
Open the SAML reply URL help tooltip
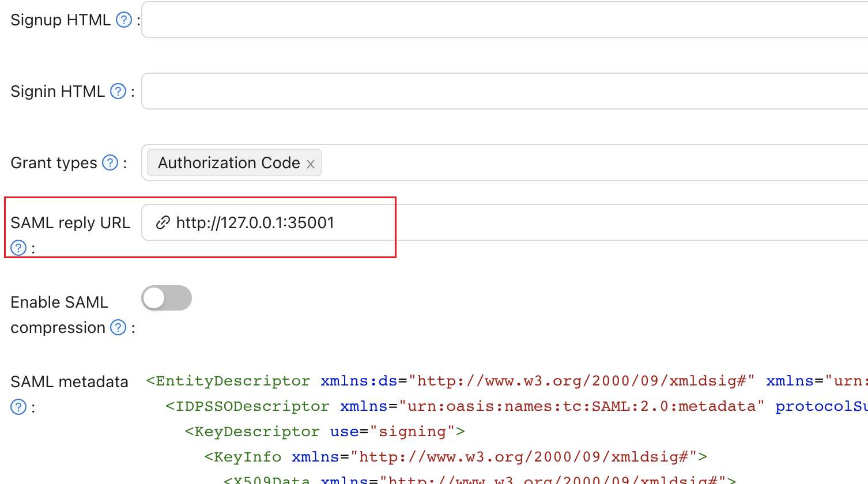(18, 248)
